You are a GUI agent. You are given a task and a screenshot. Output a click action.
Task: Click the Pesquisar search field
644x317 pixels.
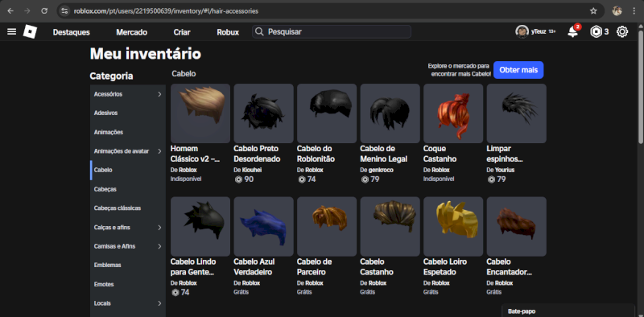pos(332,31)
